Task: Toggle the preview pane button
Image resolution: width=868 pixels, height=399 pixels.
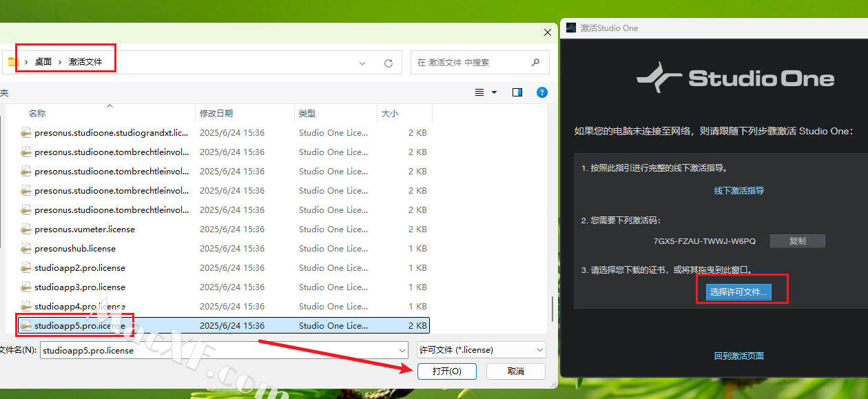Action: 517,92
